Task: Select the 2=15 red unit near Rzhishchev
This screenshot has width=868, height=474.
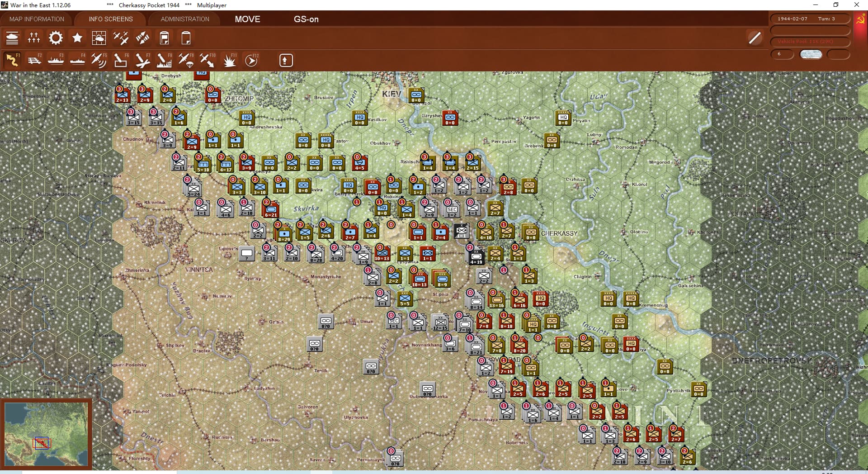Action: click(x=472, y=163)
